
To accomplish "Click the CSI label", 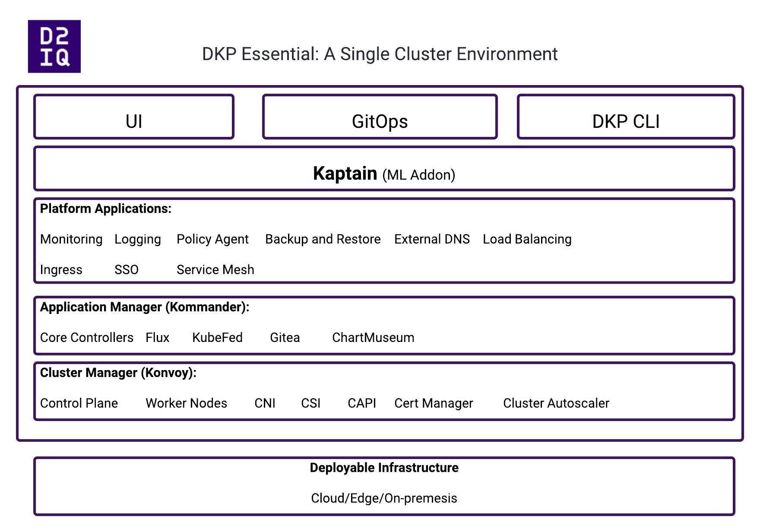I will (311, 403).
